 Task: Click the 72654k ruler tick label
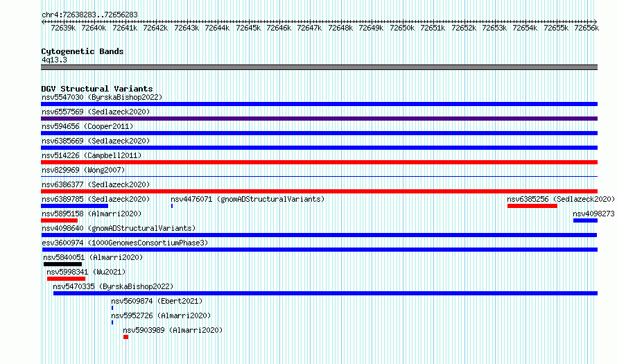[525, 28]
